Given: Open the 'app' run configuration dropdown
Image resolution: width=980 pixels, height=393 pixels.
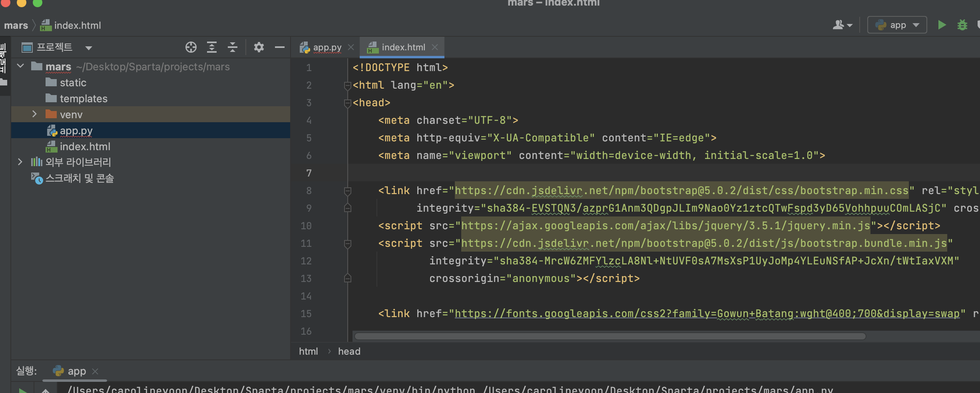Looking at the screenshot, I should [897, 25].
